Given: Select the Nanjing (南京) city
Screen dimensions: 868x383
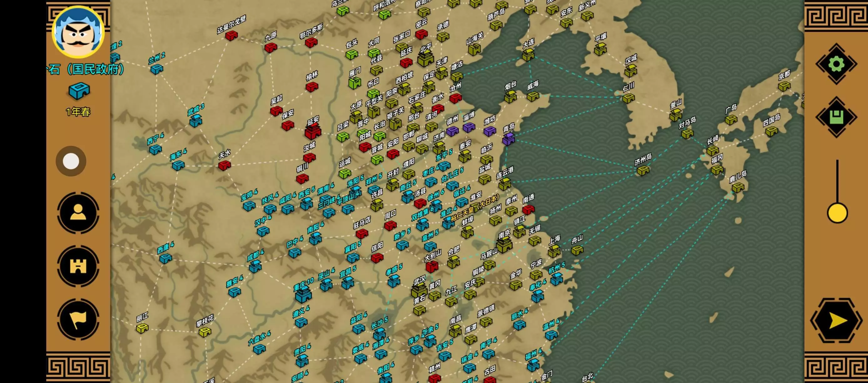Looking at the screenshot, I should 504,245.
